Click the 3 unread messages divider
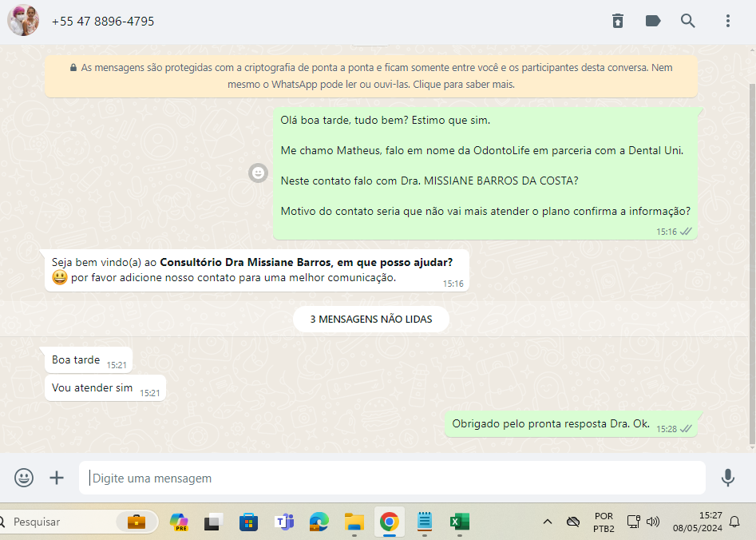This screenshot has width=756, height=540. coord(371,319)
